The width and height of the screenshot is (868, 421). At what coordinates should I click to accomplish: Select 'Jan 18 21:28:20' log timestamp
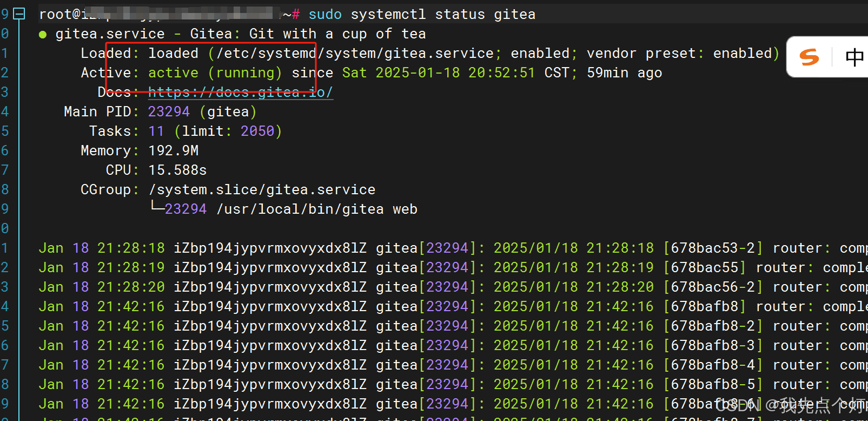pos(102,287)
